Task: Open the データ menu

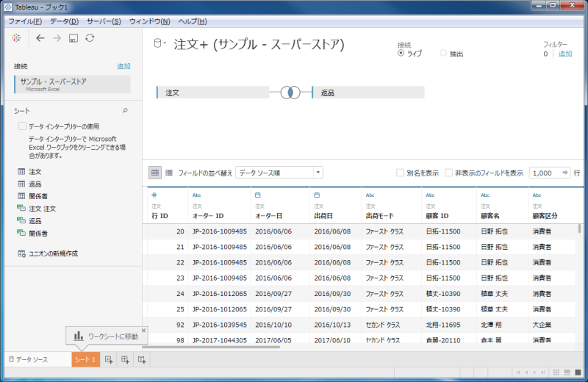Action: [64, 21]
